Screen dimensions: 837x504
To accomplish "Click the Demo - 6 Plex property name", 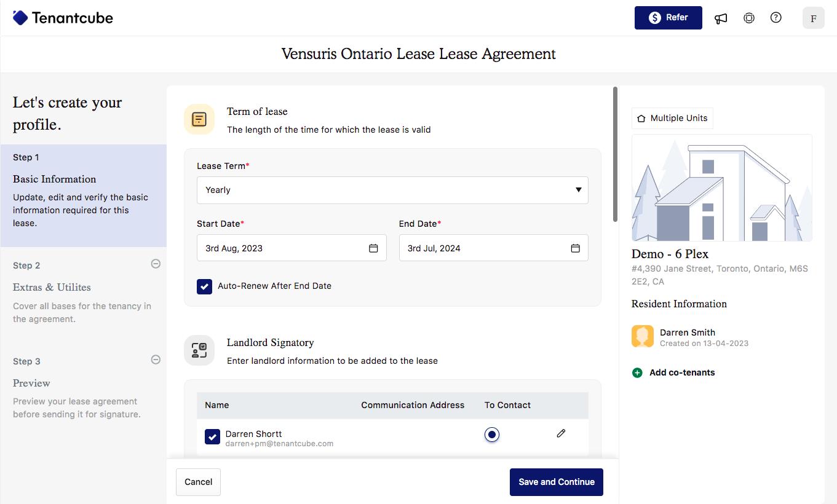I will pyautogui.click(x=670, y=254).
